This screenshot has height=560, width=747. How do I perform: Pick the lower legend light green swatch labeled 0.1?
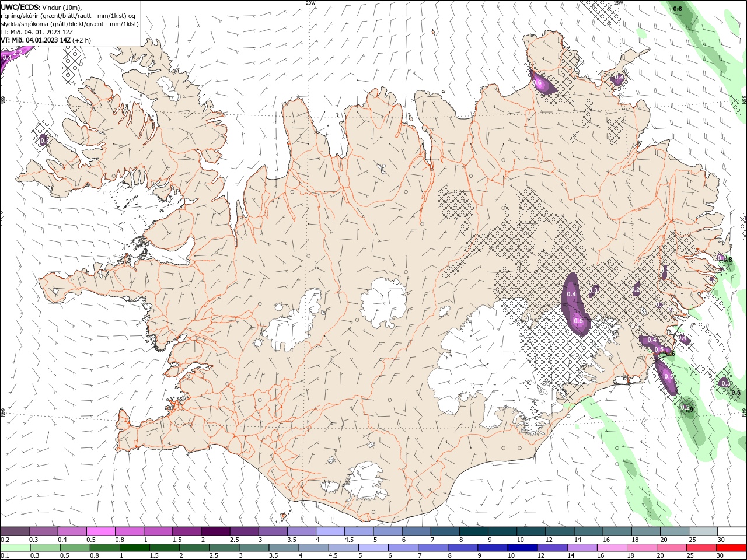pos(15,548)
